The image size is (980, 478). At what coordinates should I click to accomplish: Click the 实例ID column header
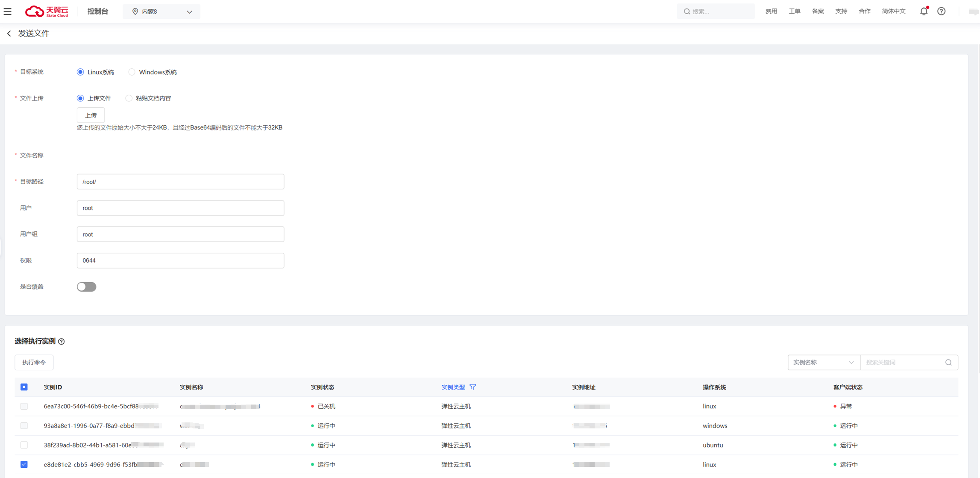[53, 387]
